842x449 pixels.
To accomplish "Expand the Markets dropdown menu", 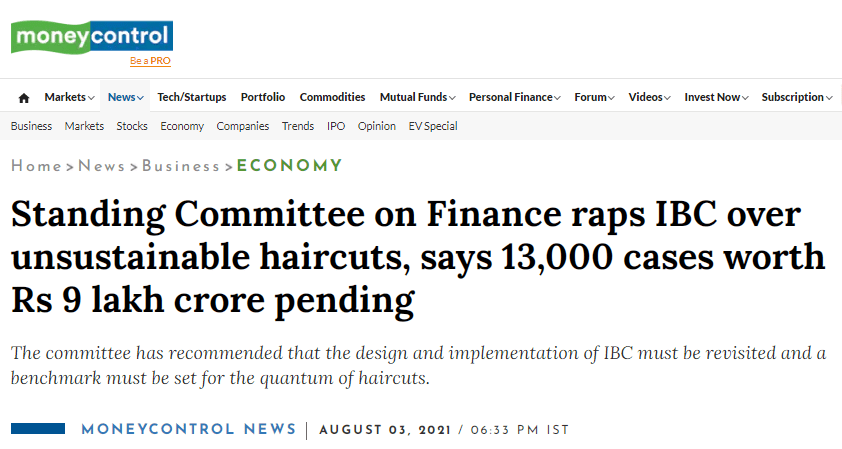I will 69,97.
